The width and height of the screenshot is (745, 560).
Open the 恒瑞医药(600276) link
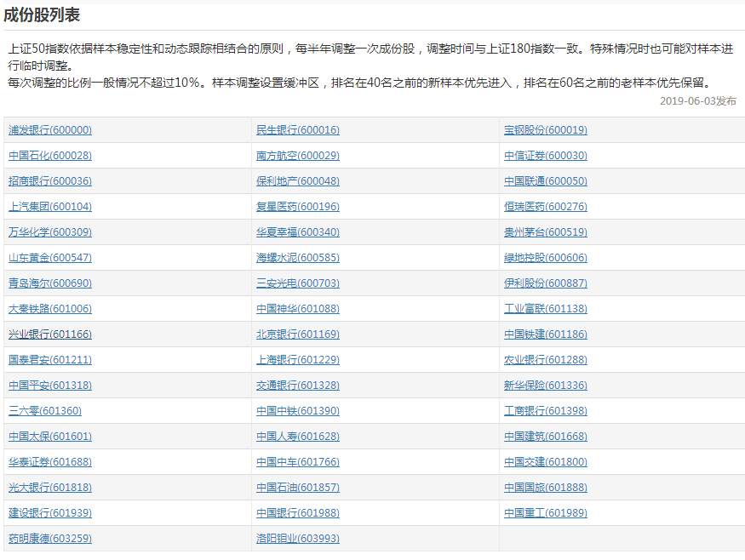(546, 207)
